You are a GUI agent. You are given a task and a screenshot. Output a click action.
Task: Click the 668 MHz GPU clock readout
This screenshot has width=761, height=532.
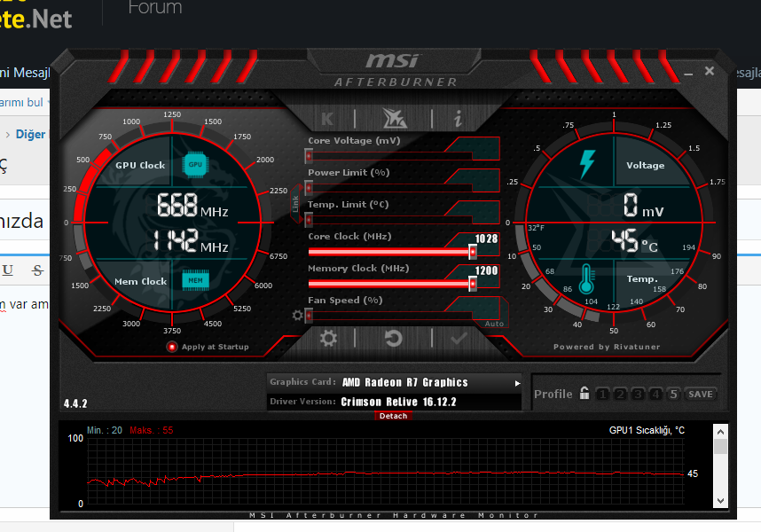pos(192,205)
